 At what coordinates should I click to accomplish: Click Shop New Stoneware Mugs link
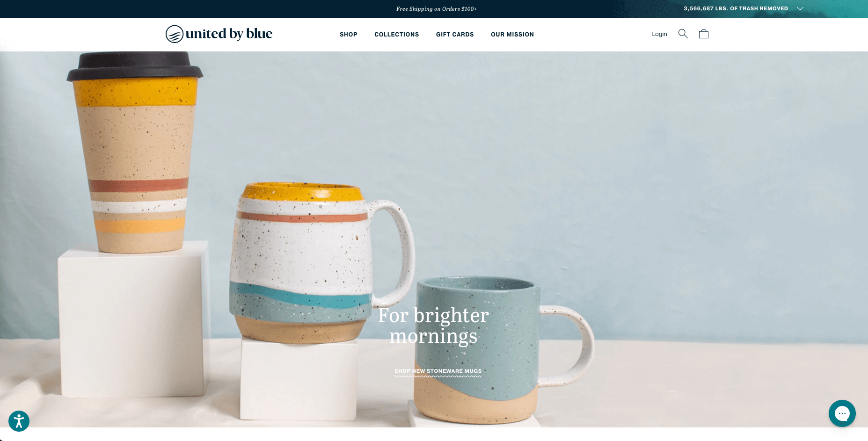coord(438,371)
